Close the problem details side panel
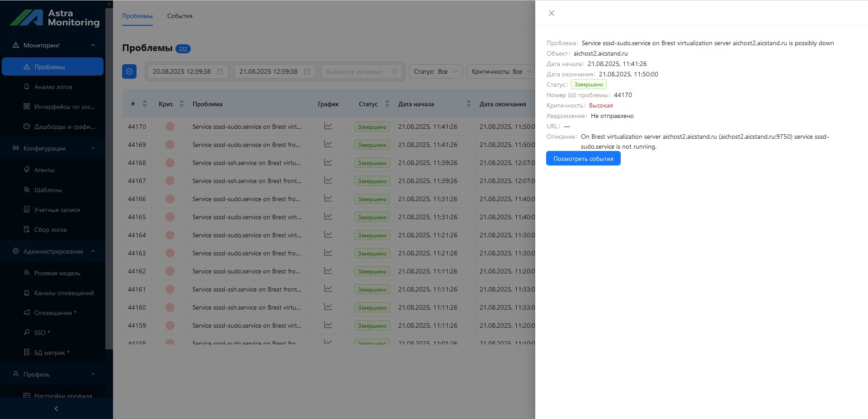Screen dimensions: 868x419 point(551,13)
